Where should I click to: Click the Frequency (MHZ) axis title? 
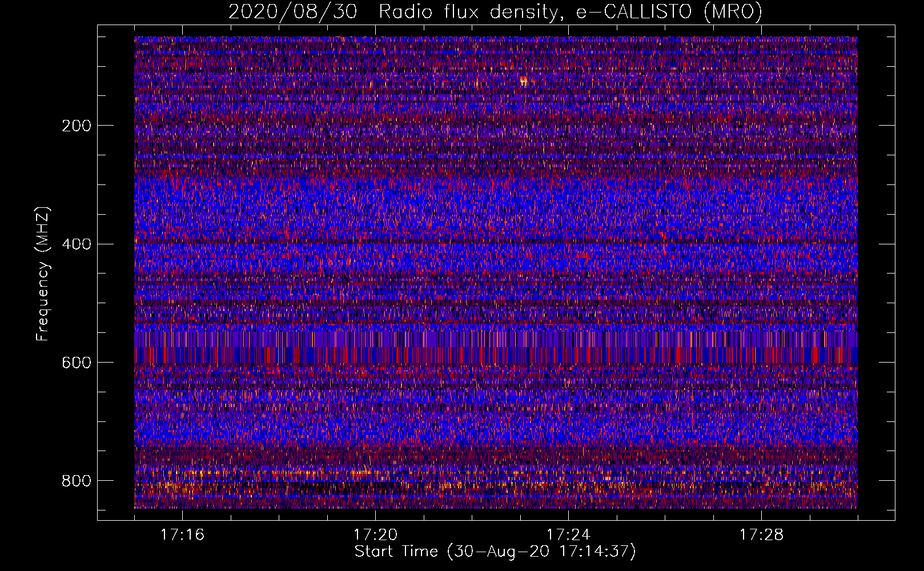[x=43, y=274]
